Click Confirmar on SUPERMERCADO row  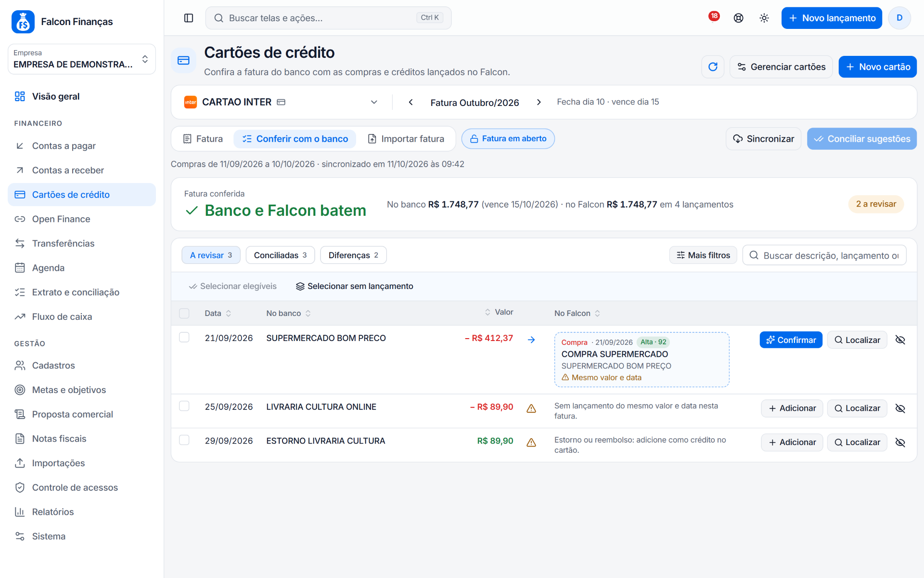pyautogui.click(x=791, y=340)
